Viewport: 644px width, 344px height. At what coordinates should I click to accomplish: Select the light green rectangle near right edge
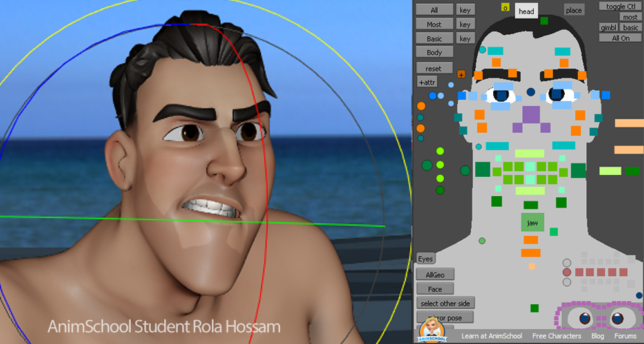click(611, 171)
